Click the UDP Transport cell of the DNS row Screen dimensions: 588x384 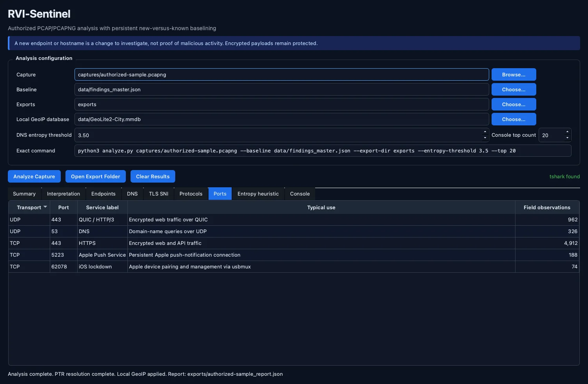(x=29, y=231)
